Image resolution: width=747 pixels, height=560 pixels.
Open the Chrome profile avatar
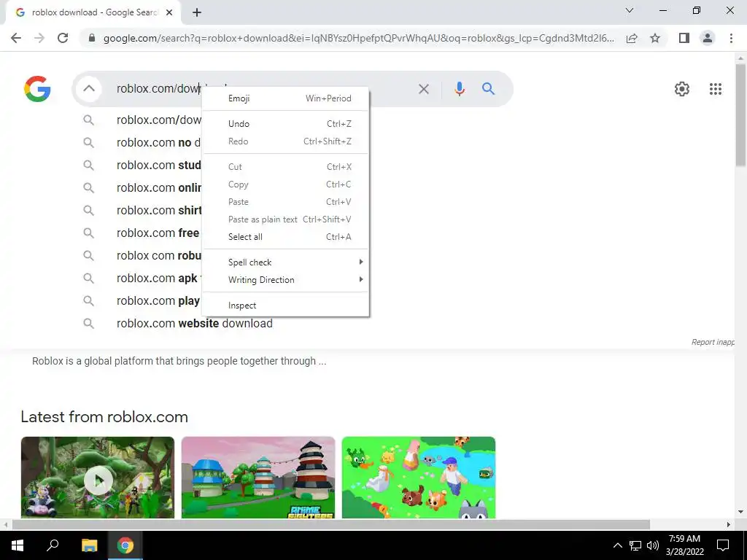tap(708, 38)
